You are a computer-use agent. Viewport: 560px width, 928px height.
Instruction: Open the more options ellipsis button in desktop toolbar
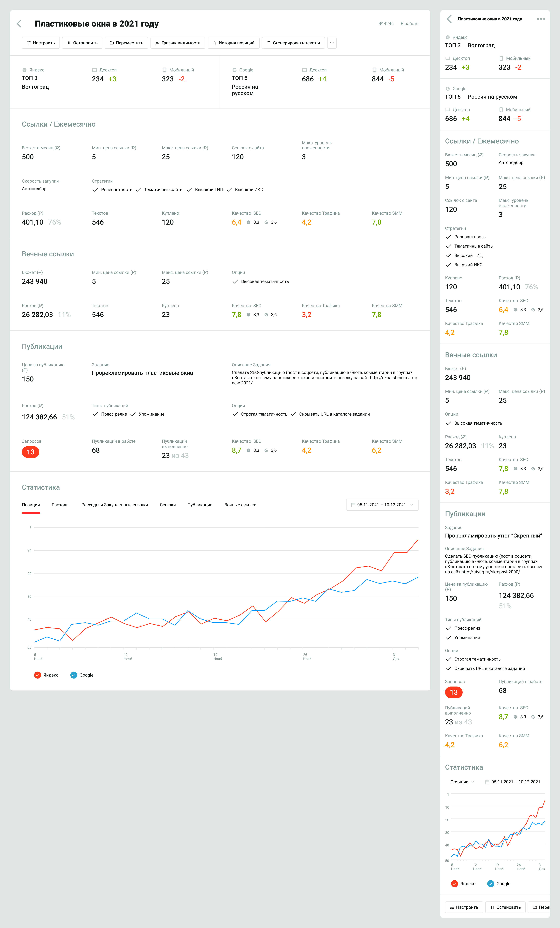[x=332, y=43]
